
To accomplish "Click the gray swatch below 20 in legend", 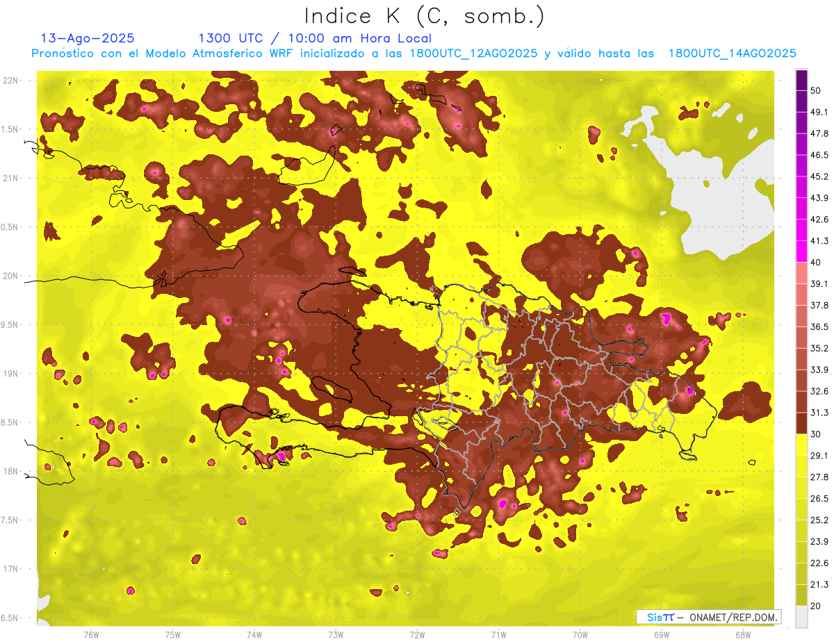I will (x=801, y=616).
